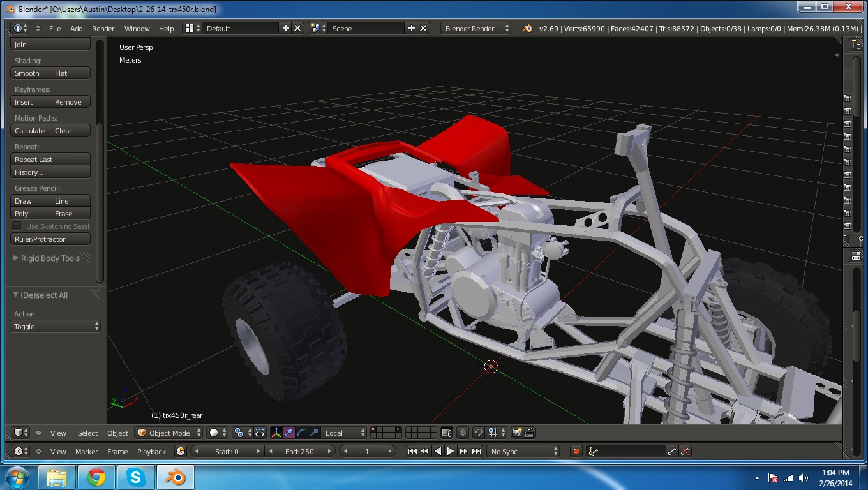Open the Window menu
This screenshot has height=490, width=868.
point(137,29)
